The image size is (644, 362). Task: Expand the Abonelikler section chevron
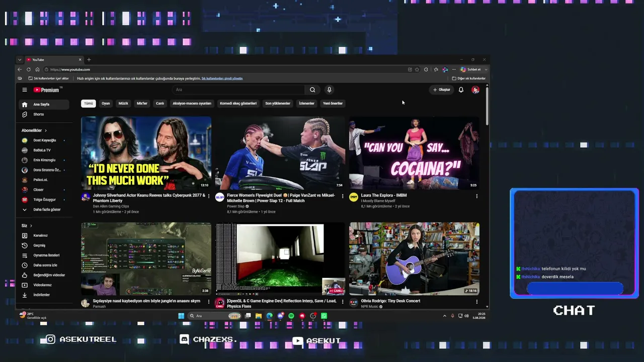point(46,130)
